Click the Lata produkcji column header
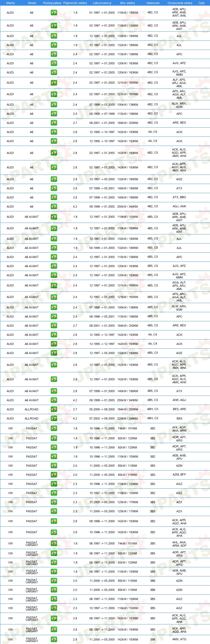210x644 pixels. click(x=102, y=3)
